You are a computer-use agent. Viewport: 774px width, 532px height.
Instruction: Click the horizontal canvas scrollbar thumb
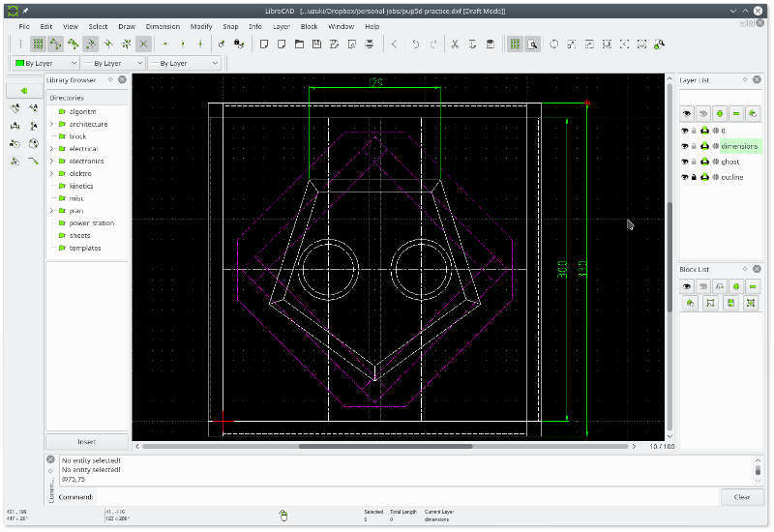click(x=385, y=446)
